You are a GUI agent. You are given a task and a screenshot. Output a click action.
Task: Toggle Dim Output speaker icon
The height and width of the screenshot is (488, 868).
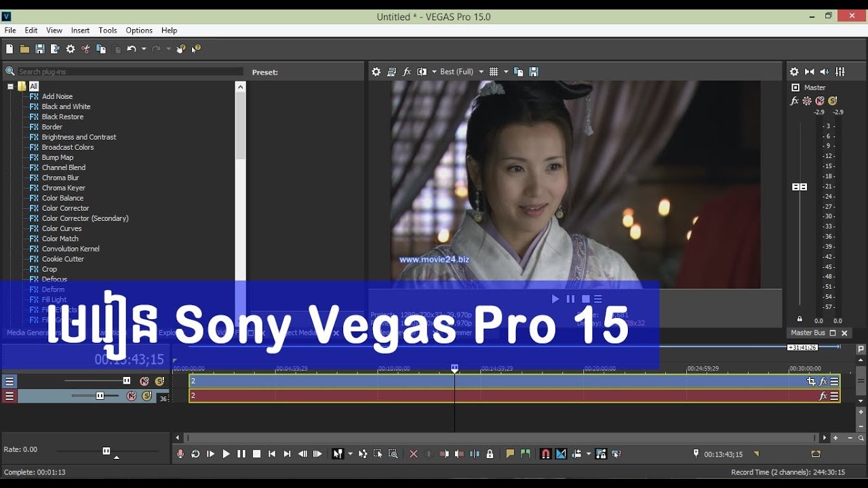coord(825,71)
